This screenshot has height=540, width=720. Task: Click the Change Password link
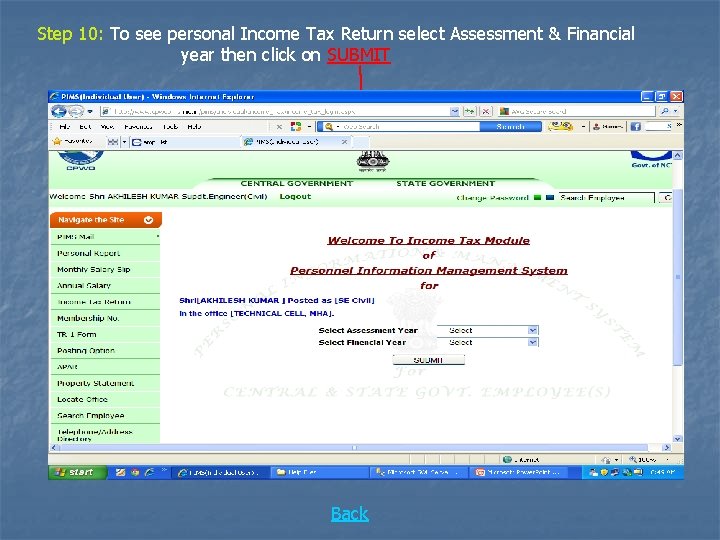point(492,198)
